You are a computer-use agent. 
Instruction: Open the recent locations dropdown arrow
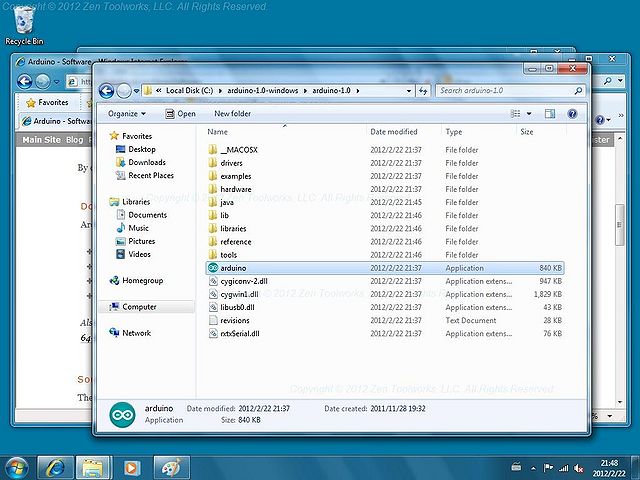[x=136, y=91]
